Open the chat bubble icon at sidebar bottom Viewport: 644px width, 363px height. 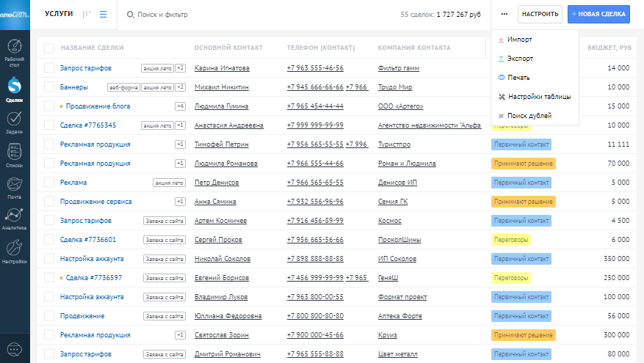pyautogui.click(x=15, y=350)
